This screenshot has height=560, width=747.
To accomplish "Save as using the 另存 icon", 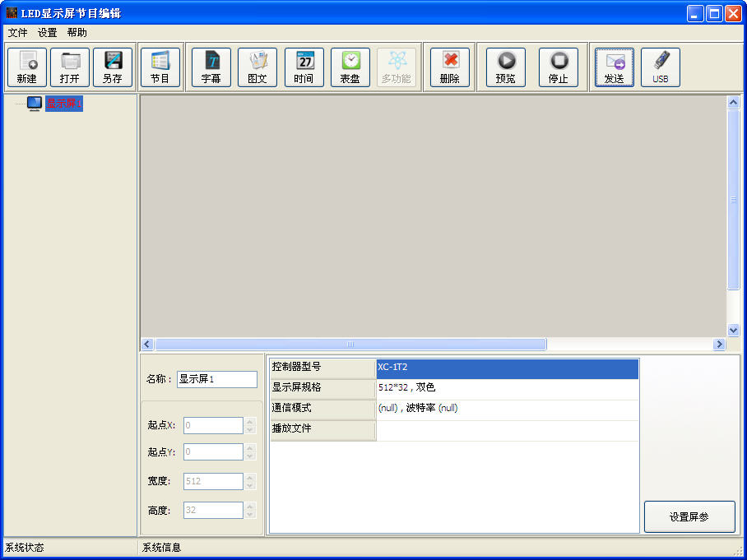I will click(x=113, y=67).
